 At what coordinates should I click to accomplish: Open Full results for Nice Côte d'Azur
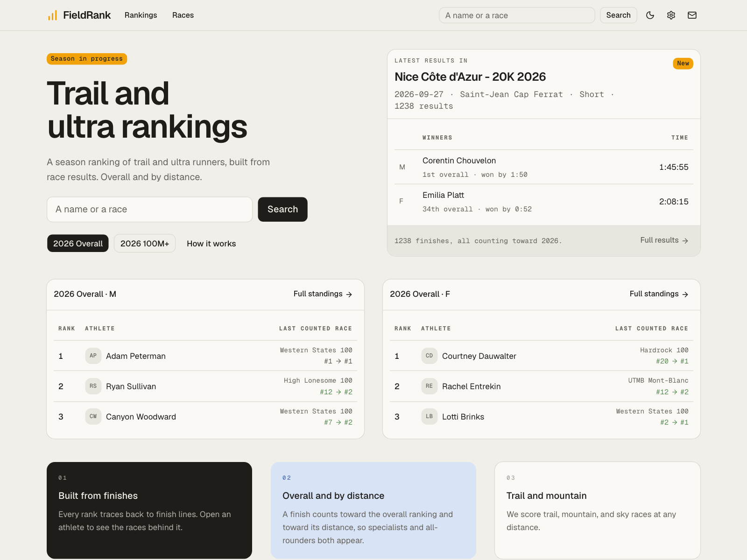point(664,240)
